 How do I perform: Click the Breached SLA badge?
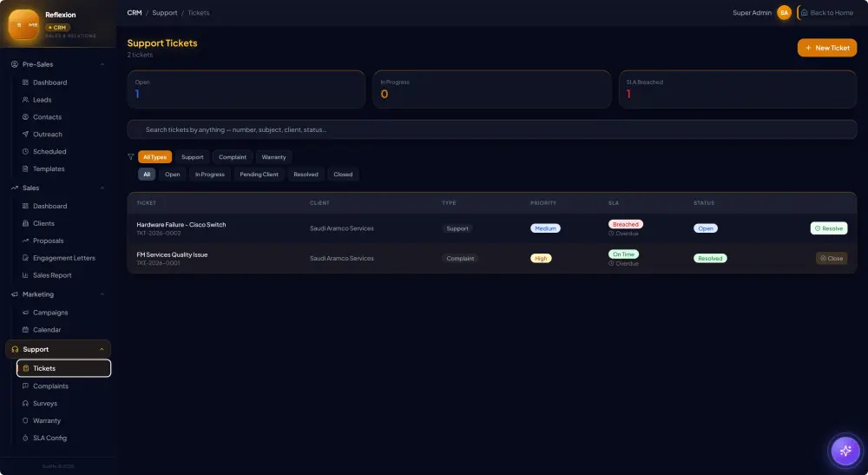[626, 224]
